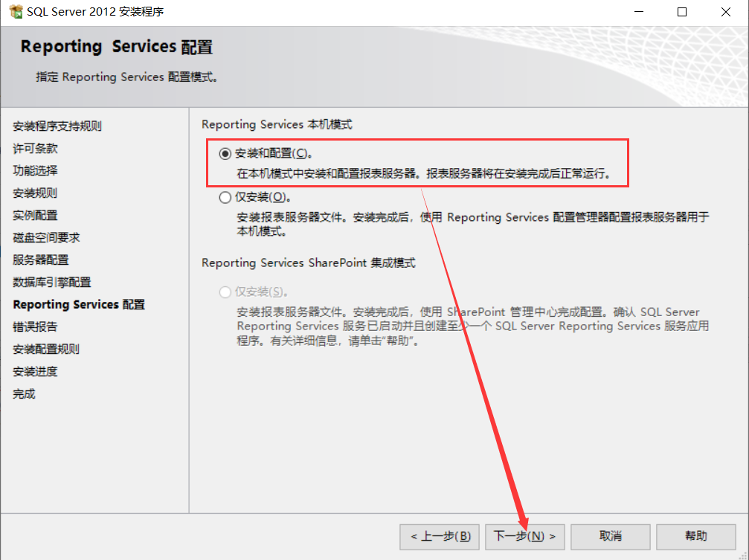This screenshot has height=560, width=749.
Task: Click the Reporting Services 本机模式 group label
Action: tap(277, 125)
